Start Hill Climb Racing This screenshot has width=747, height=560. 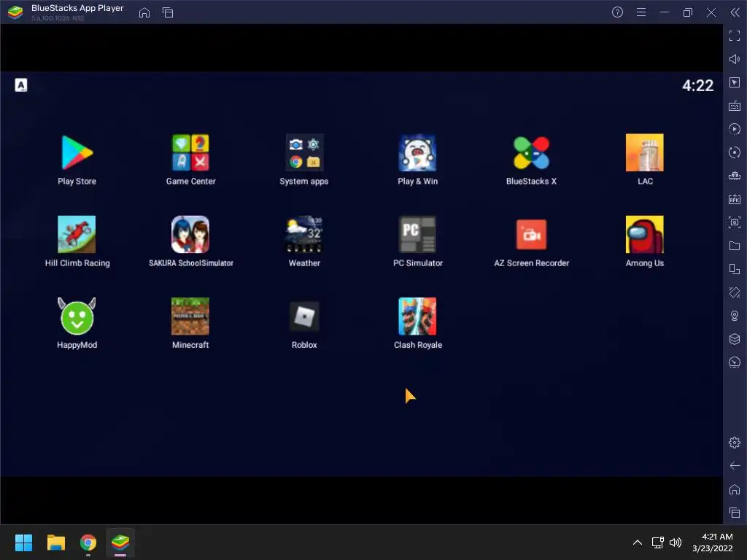[77, 235]
